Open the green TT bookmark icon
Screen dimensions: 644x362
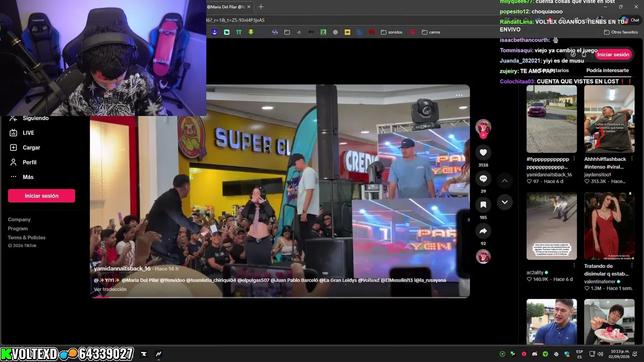click(x=238, y=32)
